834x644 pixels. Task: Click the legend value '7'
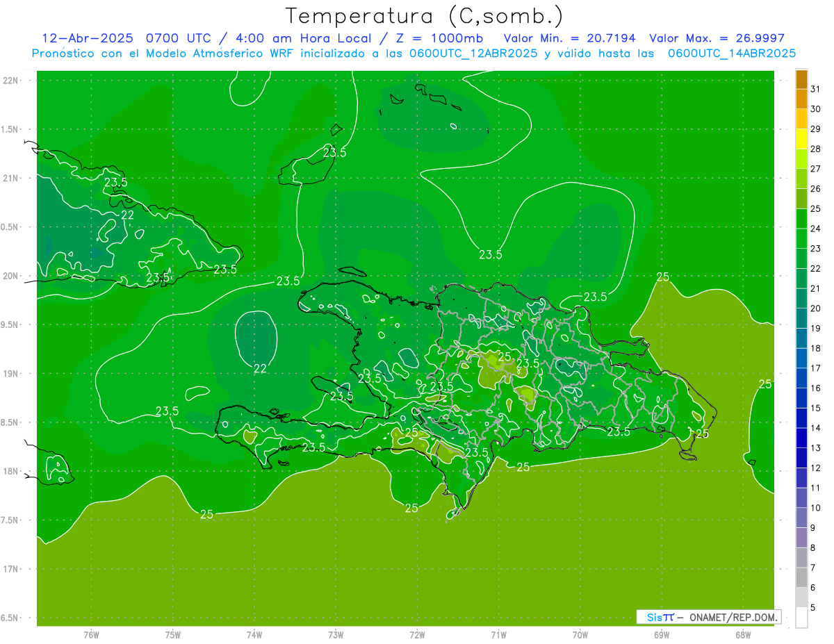[812, 568]
